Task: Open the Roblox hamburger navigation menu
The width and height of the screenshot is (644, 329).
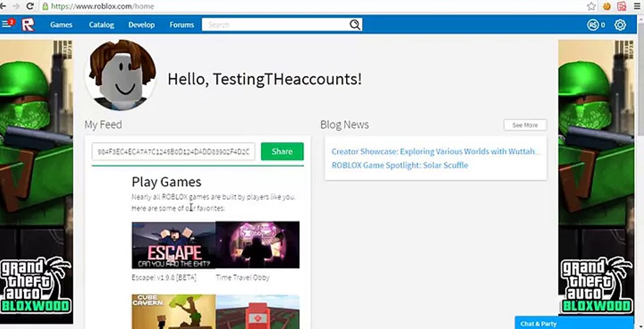Action: tap(6, 24)
